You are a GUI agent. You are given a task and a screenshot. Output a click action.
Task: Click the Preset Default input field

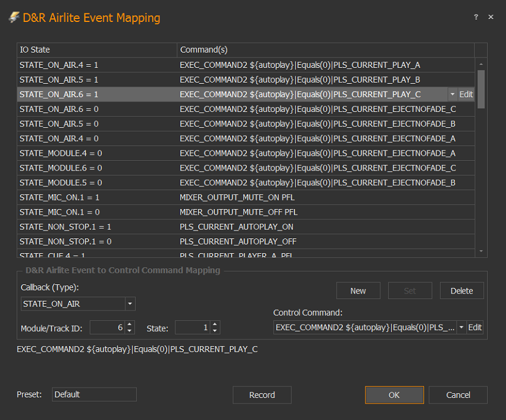click(94, 394)
